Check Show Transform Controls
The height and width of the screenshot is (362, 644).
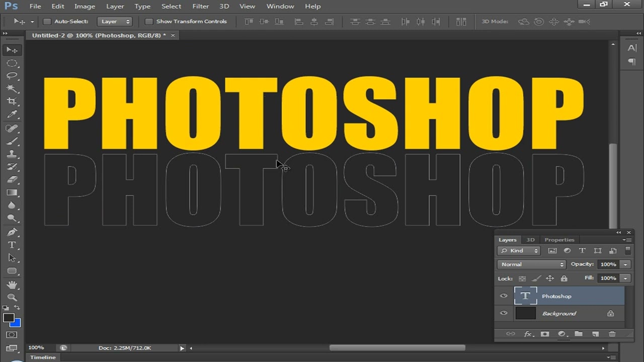tap(149, 22)
